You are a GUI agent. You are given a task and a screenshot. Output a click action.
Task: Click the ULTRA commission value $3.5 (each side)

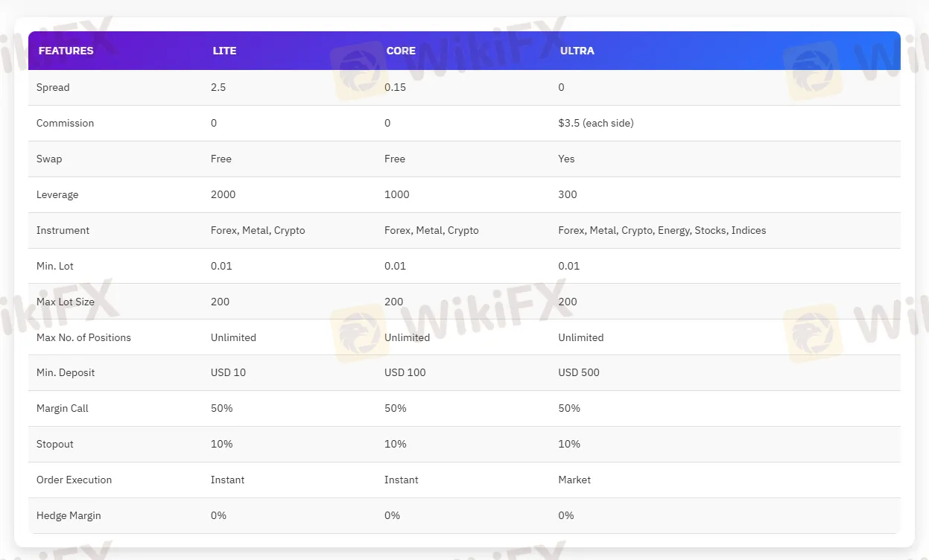[596, 123]
